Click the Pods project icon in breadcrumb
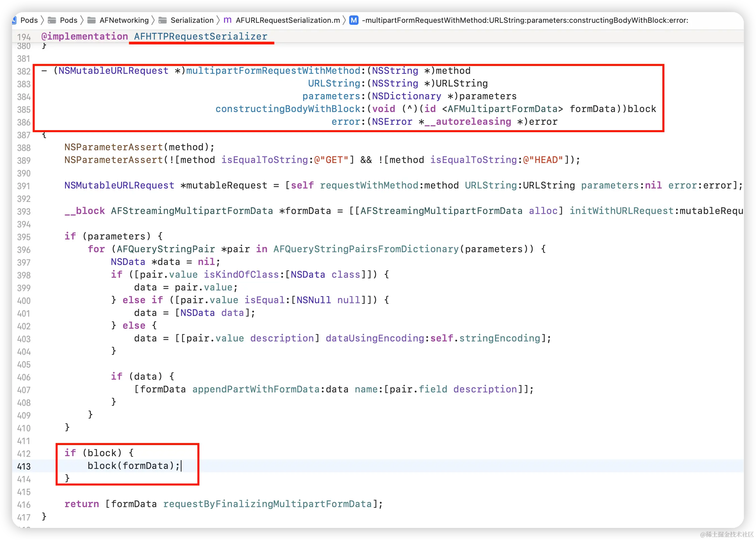756x540 pixels. tap(14, 20)
